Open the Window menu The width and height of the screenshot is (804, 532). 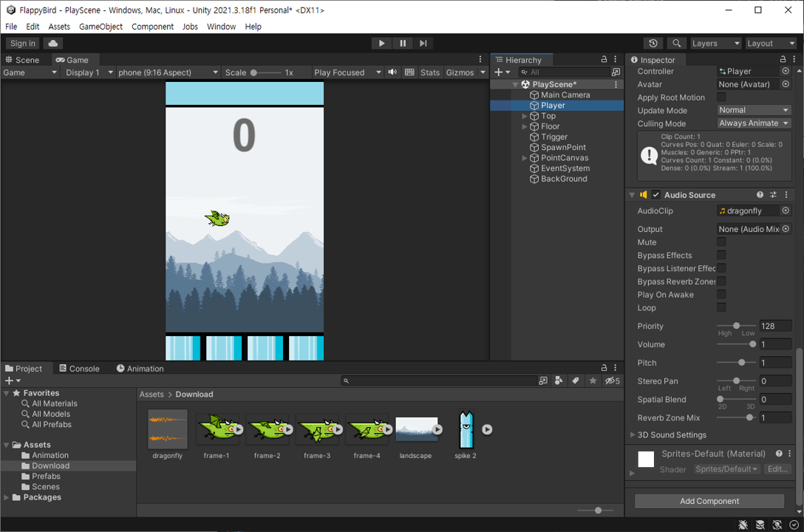[221, 27]
